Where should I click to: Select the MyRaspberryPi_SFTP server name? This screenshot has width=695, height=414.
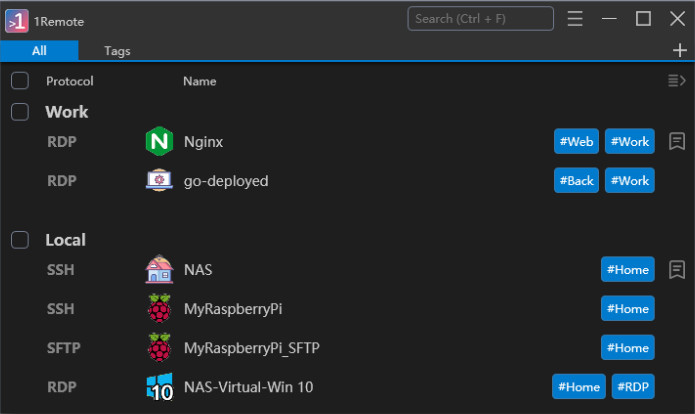[x=252, y=348]
